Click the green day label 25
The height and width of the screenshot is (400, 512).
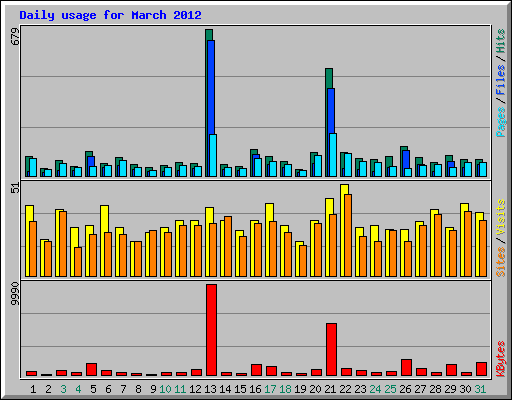tap(390, 389)
